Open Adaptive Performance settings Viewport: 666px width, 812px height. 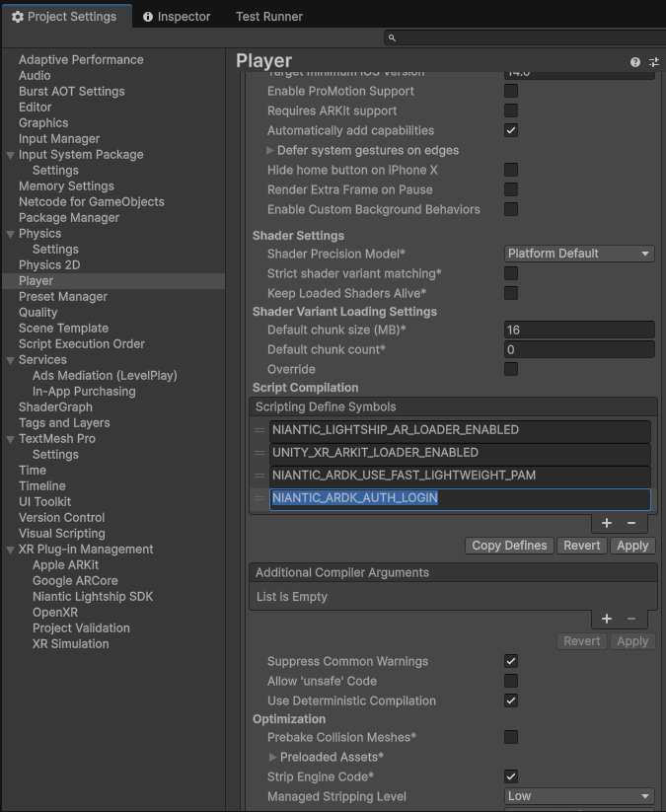81,59
